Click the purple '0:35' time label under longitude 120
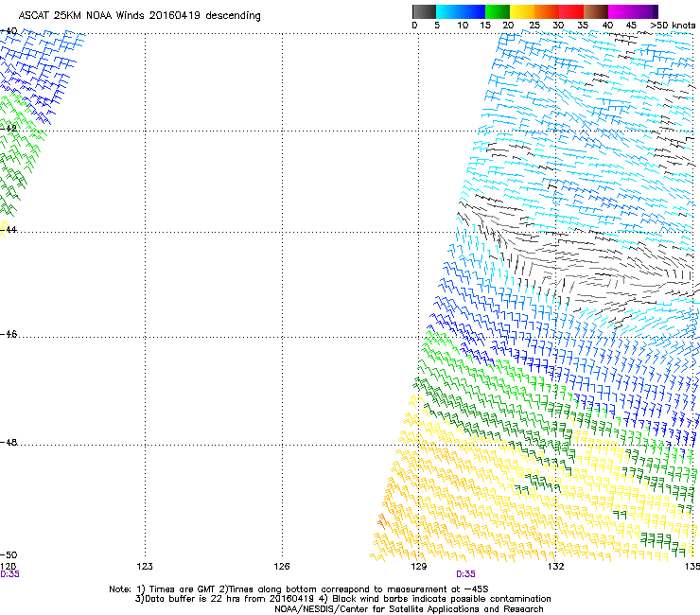700x615 pixels. (9, 574)
